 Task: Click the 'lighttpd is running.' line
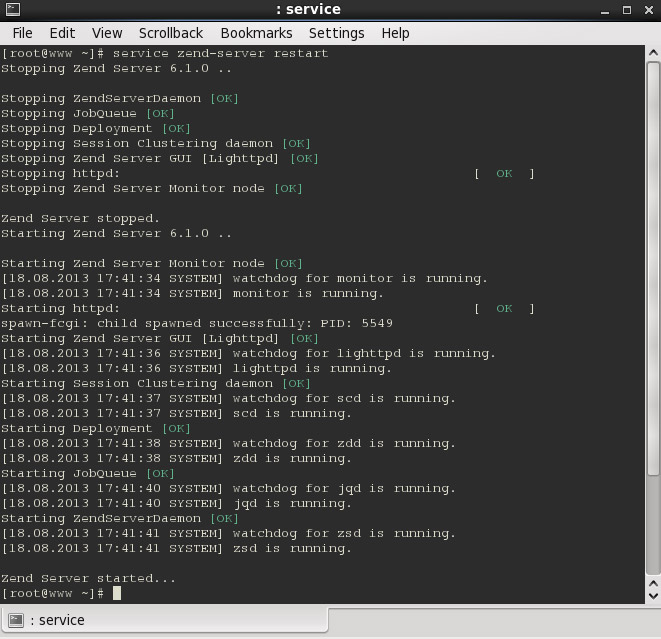pos(196,368)
